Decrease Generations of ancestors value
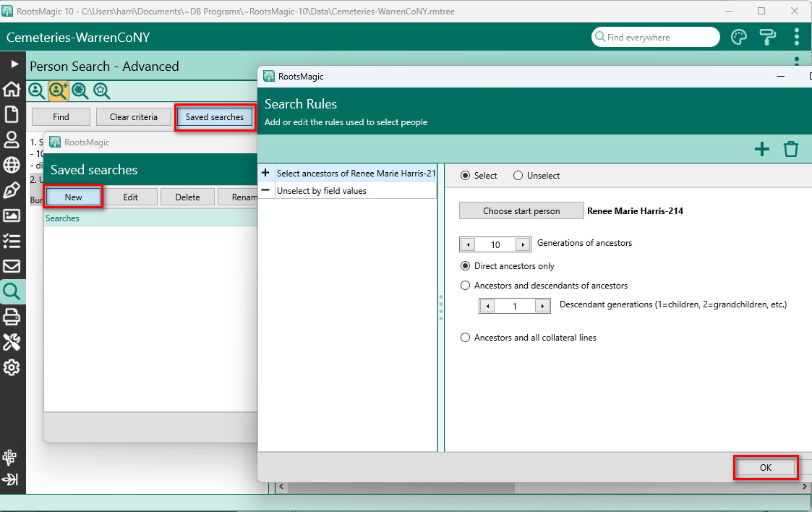 tap(468, 244)
